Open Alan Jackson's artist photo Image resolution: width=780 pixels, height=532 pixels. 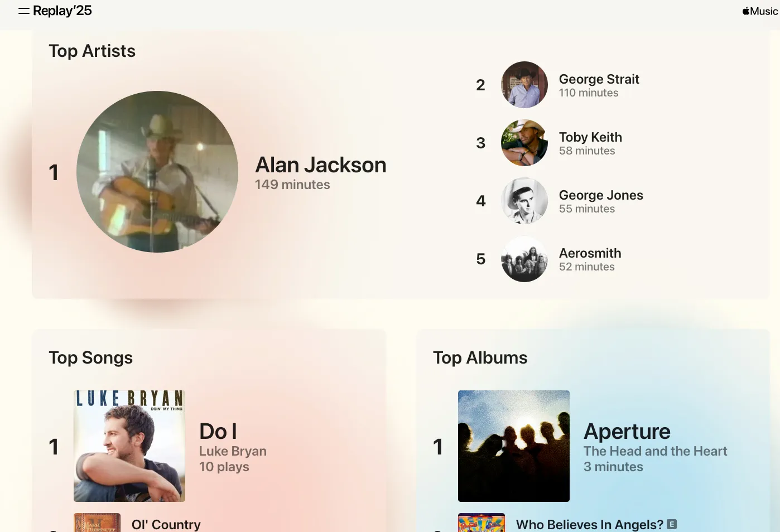157,171
